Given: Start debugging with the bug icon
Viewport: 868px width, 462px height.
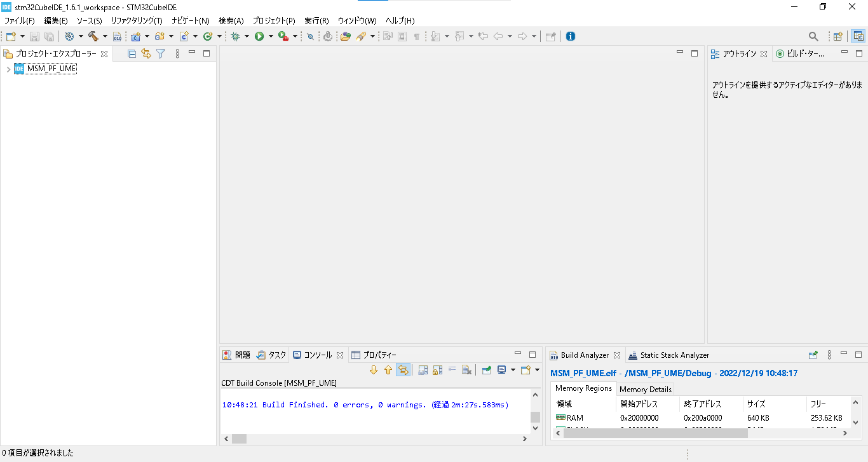Looking at the screenshot, I should [x=236, y=36].
